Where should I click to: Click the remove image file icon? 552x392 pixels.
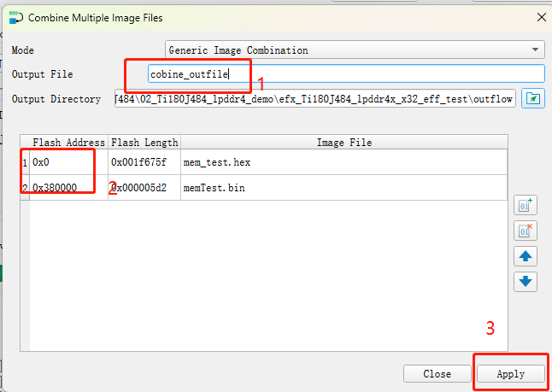526,231
